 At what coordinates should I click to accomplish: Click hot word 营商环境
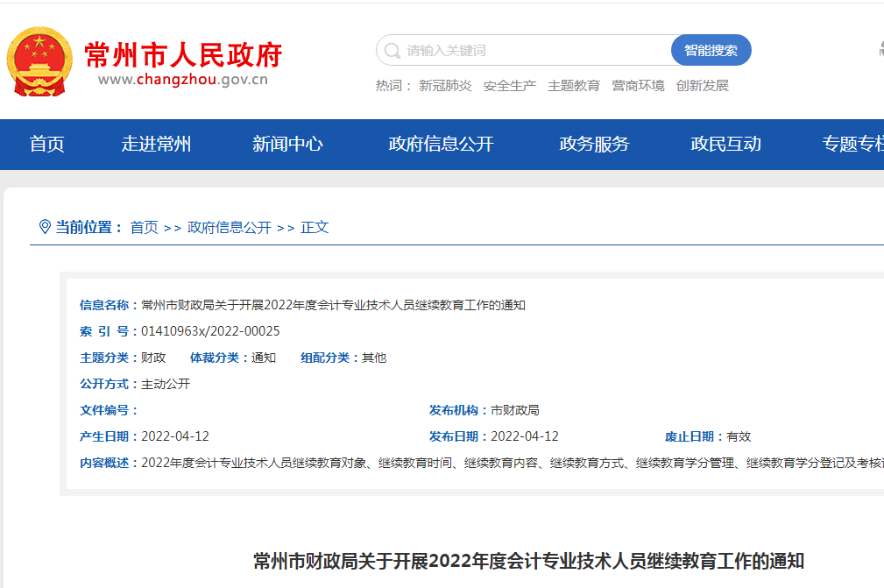pyautogui.click(x=638, y=86)
